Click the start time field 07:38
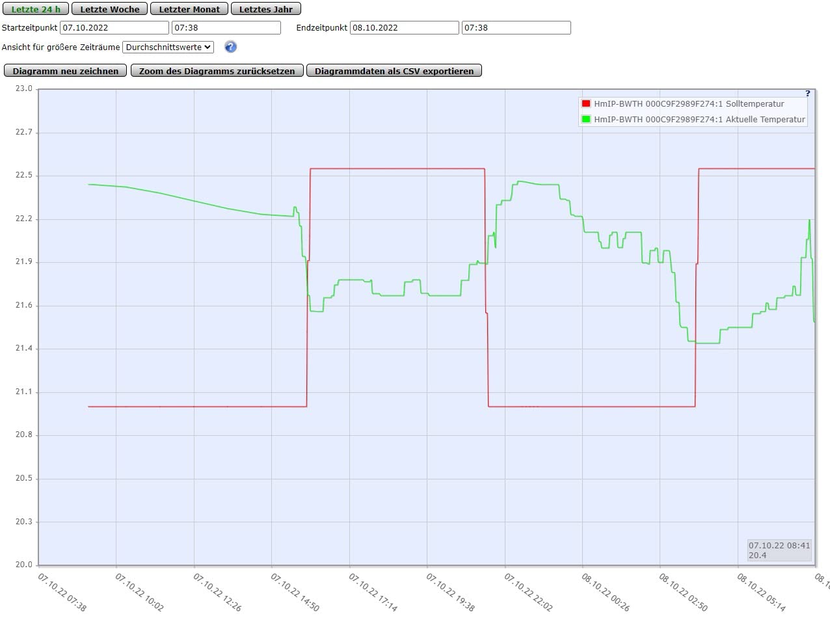Viewport: 830px width, 644px height. click(226, 27)
